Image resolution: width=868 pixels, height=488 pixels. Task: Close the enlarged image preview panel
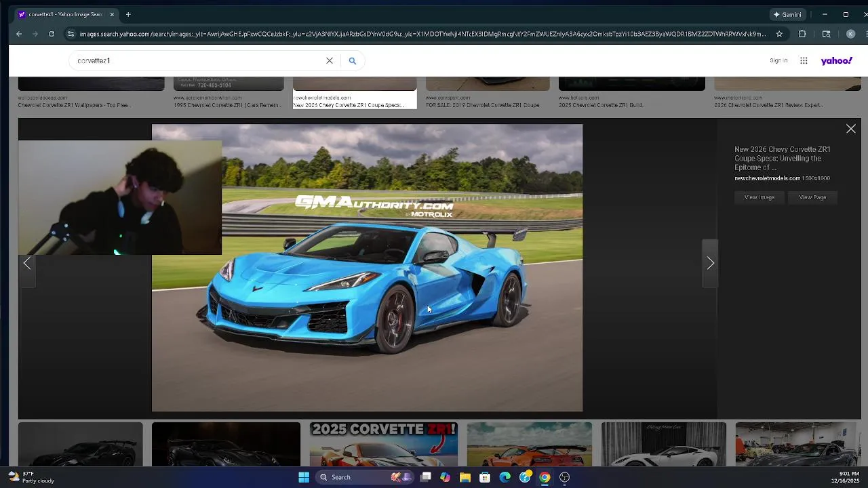[x=850, y=129]
